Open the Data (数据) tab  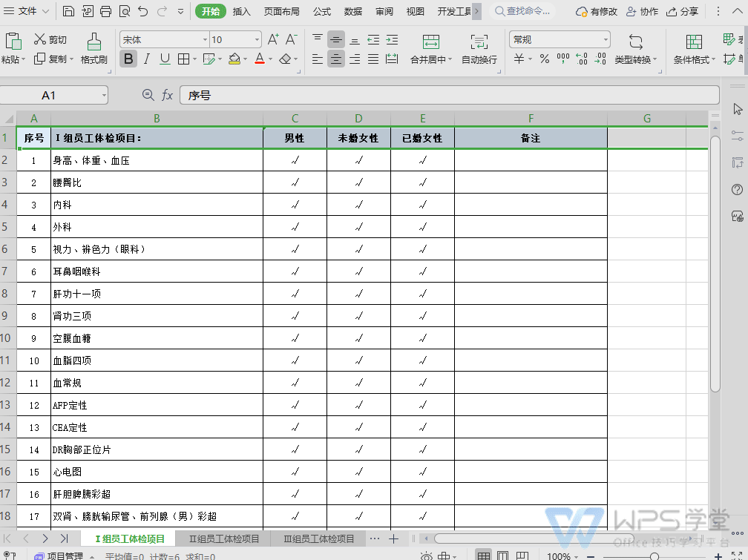pos(353,11)
